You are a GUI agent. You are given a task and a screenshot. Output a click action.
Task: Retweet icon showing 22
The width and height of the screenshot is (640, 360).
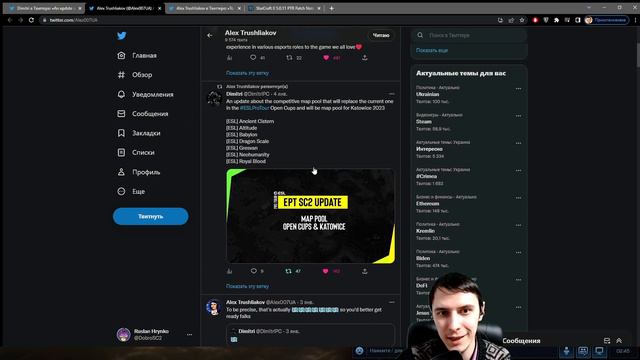(x=289, y=58)
